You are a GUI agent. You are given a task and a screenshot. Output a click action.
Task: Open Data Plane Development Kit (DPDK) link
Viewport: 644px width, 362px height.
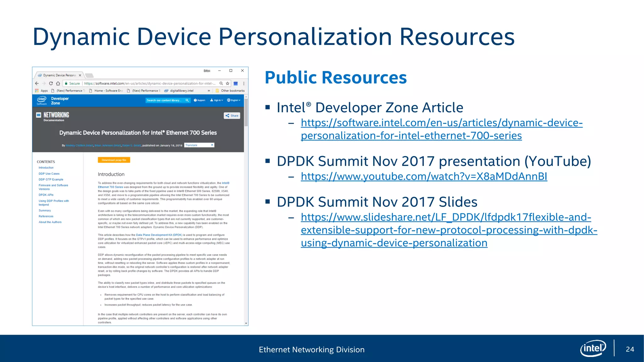click(159, 235)
